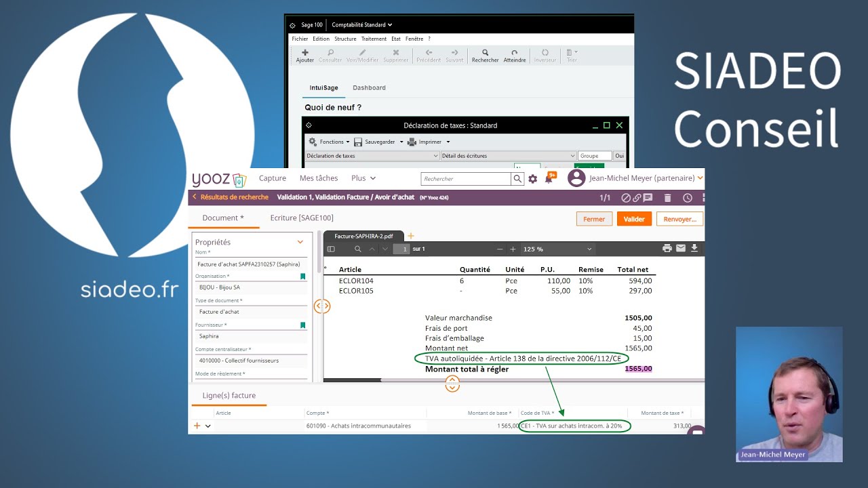The image size is (868, 488).
Task: Click Atteindre icon in Sage toolbar
Action: tap(515, 52)
